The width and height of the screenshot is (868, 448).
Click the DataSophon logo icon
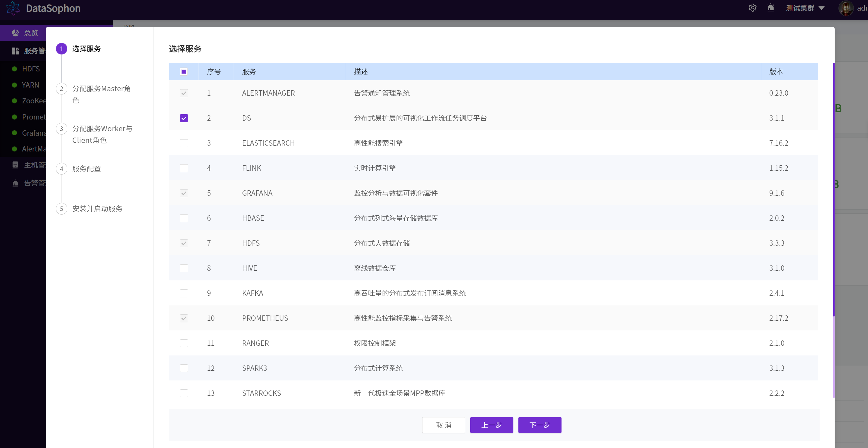tap(13, 8)
